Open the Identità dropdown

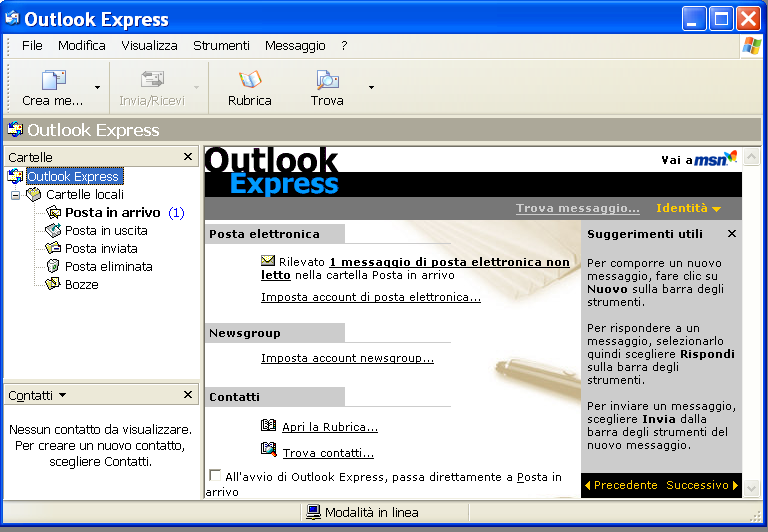point(688,208)
